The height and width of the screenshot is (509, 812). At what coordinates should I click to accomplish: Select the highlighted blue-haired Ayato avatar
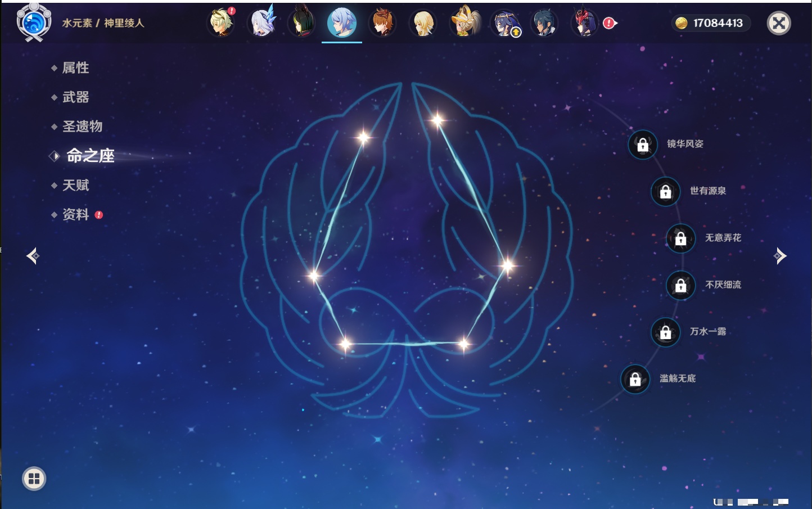coord(342,23)
